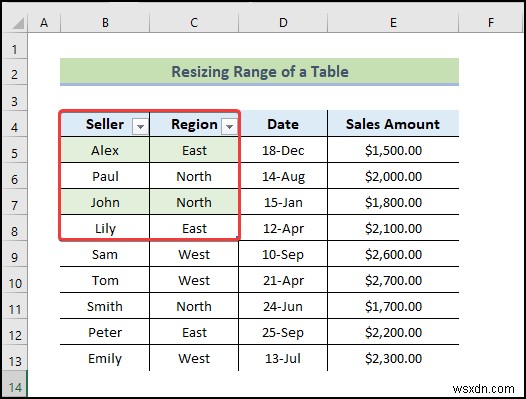The image size is (526, 399).
Task: Select the date cell 18-Dec
Action: [x=283, y=150]
